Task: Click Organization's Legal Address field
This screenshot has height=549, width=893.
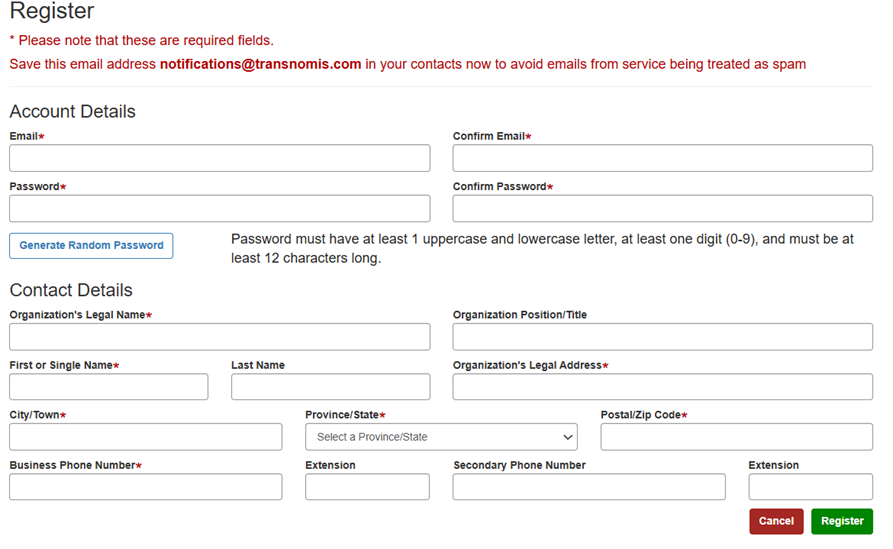Action: click(x=662, y=387)
